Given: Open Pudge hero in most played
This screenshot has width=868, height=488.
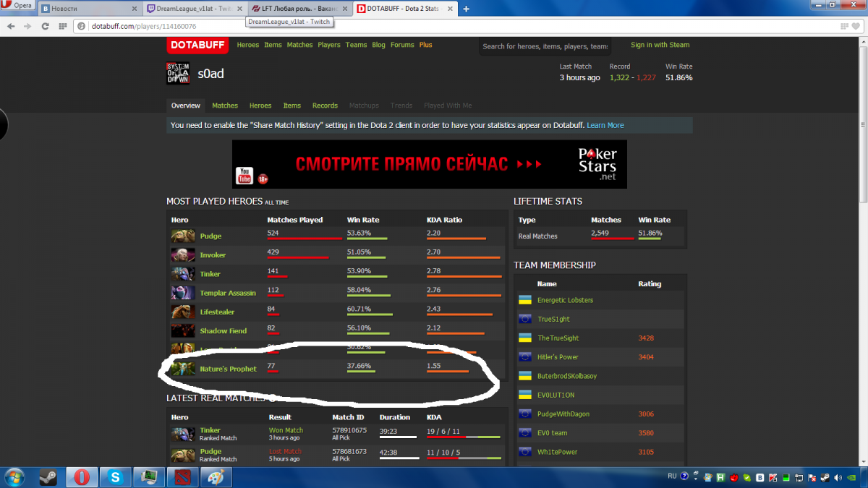Looking at the screenshot, I should coord(210,236).
